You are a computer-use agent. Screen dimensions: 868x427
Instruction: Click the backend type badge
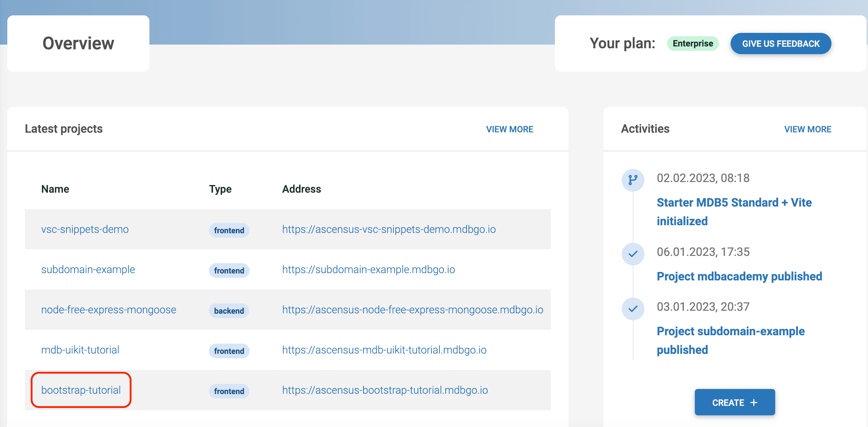229,311
